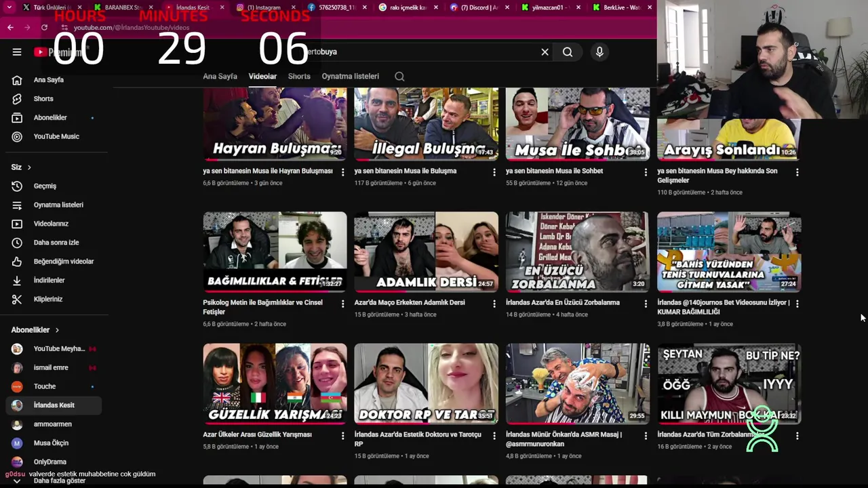Switch to Ana Sayfa channel tab
This screenshot has width=868, height=488.
tap(220, 77)
